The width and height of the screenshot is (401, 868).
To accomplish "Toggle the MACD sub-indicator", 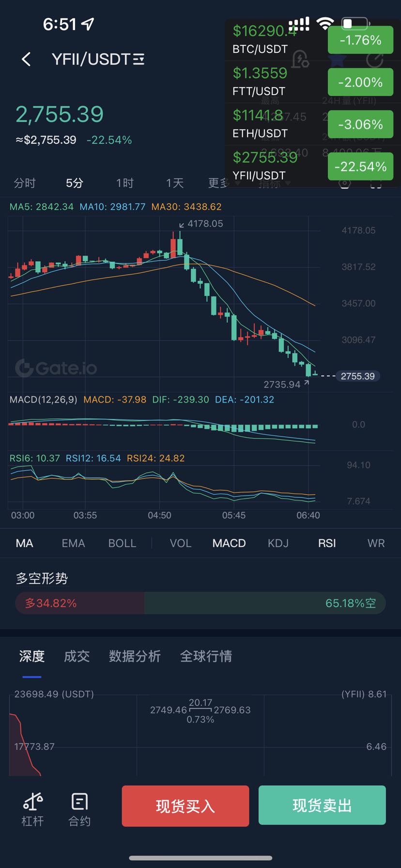I will 229,543.
